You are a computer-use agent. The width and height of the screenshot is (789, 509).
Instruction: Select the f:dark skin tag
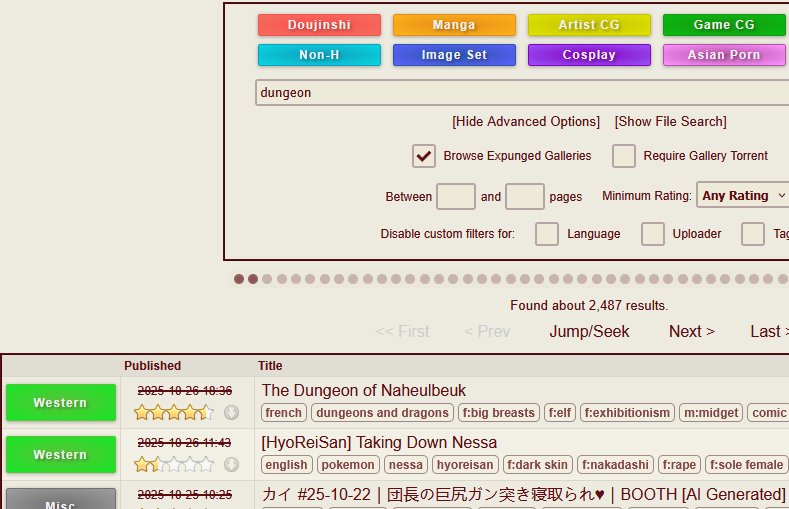[x=537, y=464]
